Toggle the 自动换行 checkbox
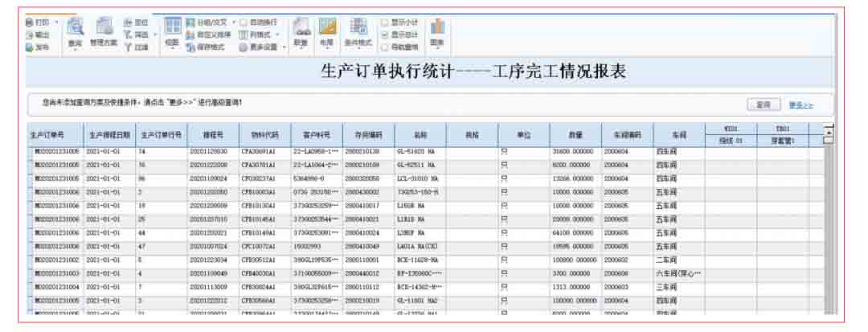The width and height of the screenshot is (868, 332). pyautogui.click(x=244, y=23)
